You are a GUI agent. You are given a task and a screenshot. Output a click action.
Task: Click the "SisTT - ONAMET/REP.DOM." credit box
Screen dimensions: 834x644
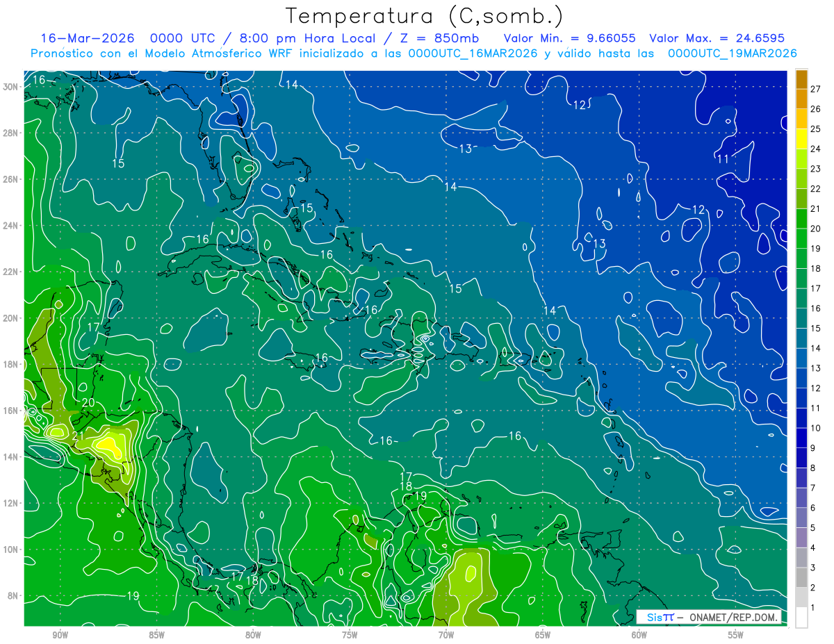tap(708, 617)
